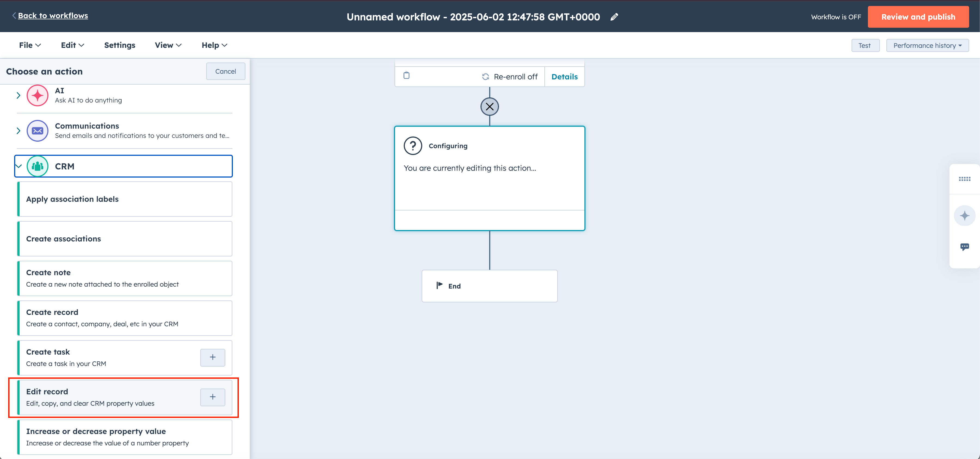
Task: Click Review and publish button
Action: pos(918,17)
